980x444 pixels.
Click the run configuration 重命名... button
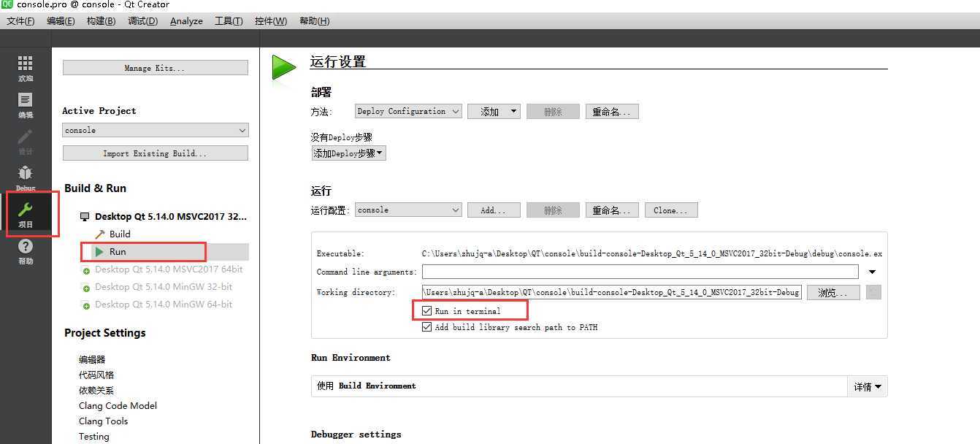pos(612,210)
